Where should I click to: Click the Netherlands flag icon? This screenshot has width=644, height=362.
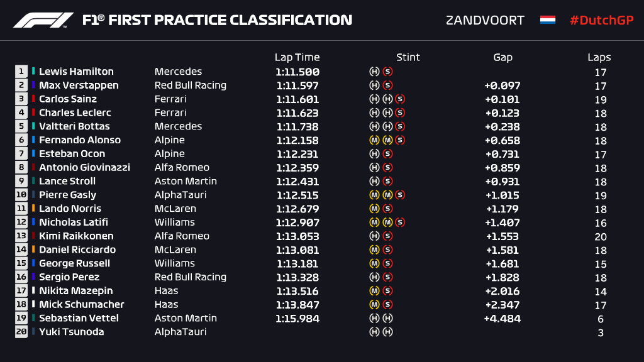[547, 20]
